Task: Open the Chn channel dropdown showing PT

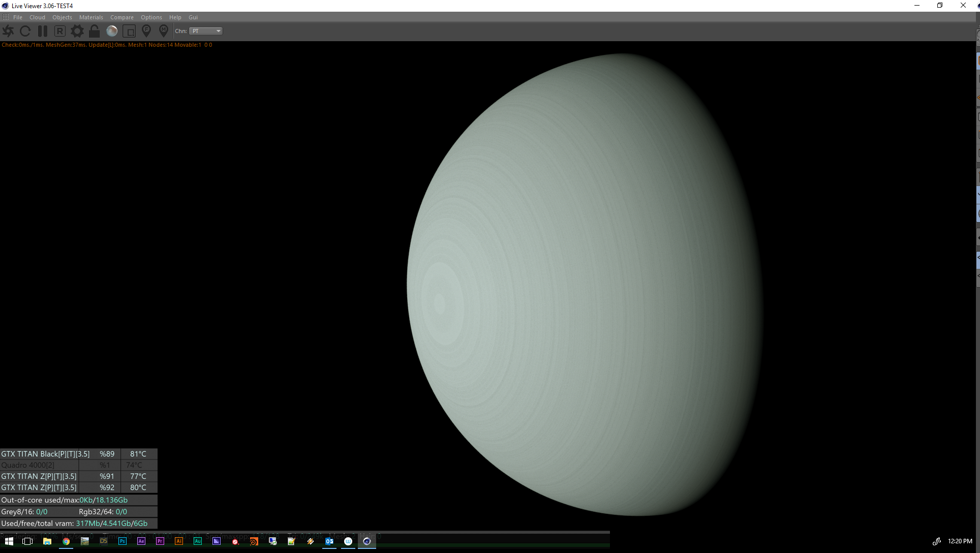Action: tap(206, 31)
